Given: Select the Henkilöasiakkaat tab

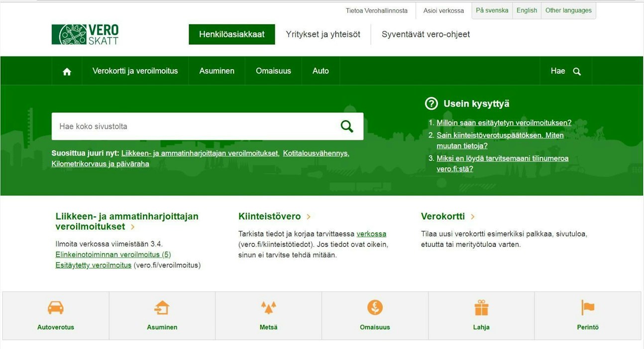Looking at the screenshot, I should pos(232,34).
